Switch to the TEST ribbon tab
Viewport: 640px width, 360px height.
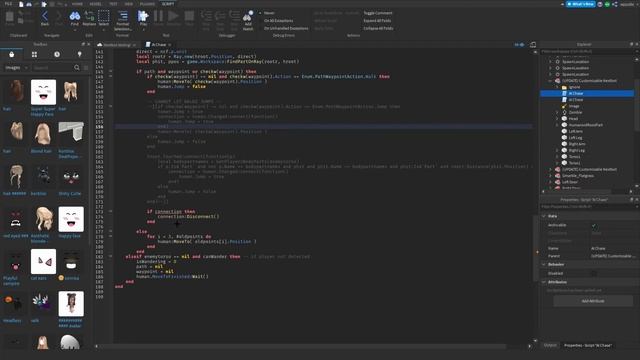(x=113, y=4)
